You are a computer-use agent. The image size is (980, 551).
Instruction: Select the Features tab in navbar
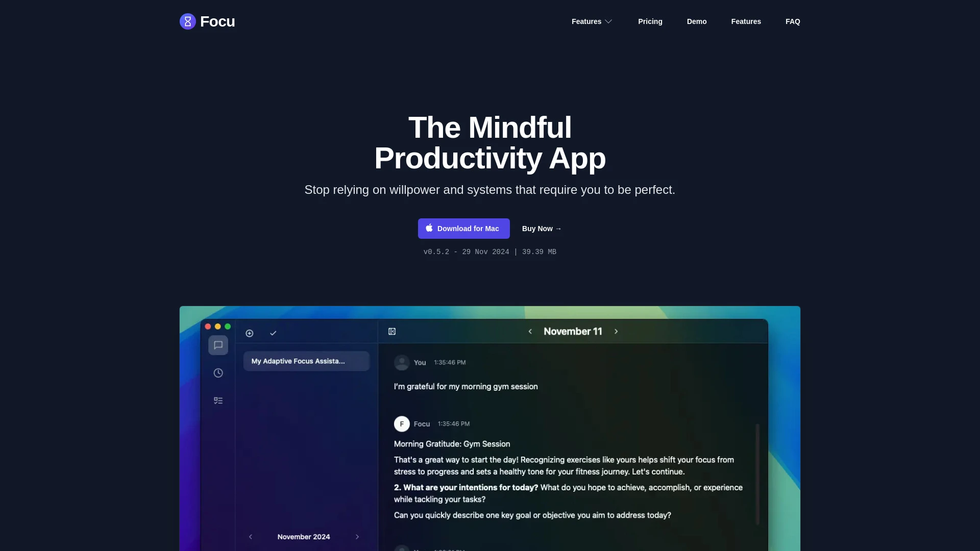pyautogui.click(x=746, y=21)
